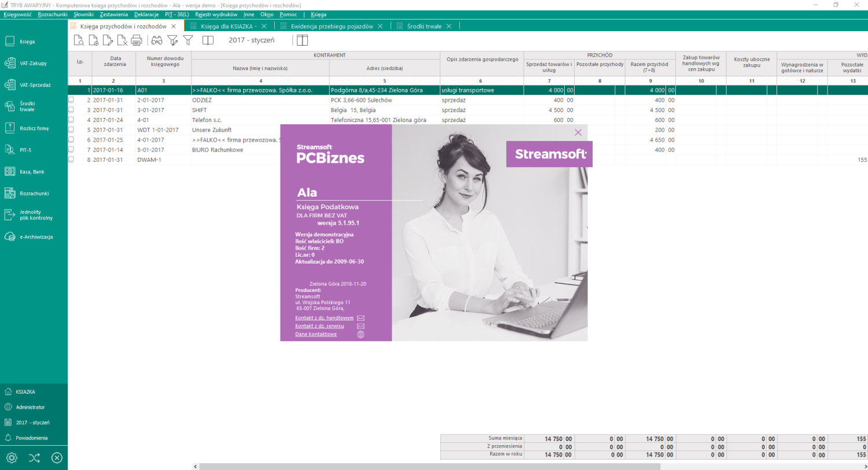Open the Zestawienia menu
Viewport: 868px width, 470px height.
click(113, 14)
